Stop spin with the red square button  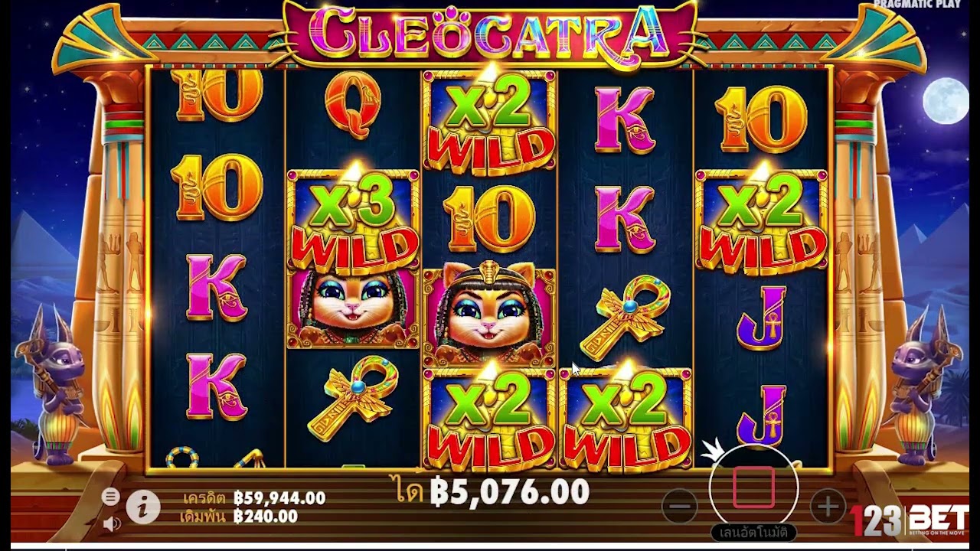tap(753, 487)
